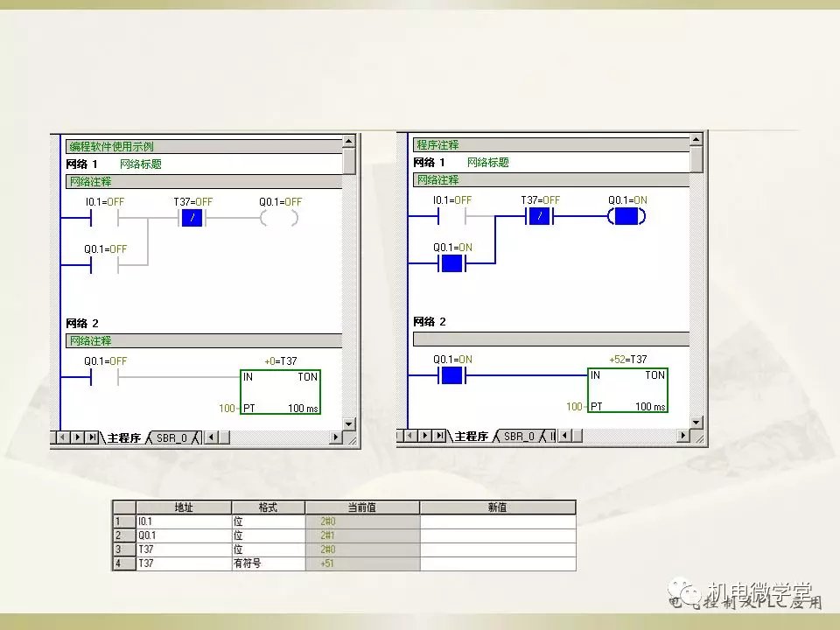Image resolution: width=840 pixels, height=630 pixels.
Task: Jump to first tab in left editor
Action: [63, 437]
